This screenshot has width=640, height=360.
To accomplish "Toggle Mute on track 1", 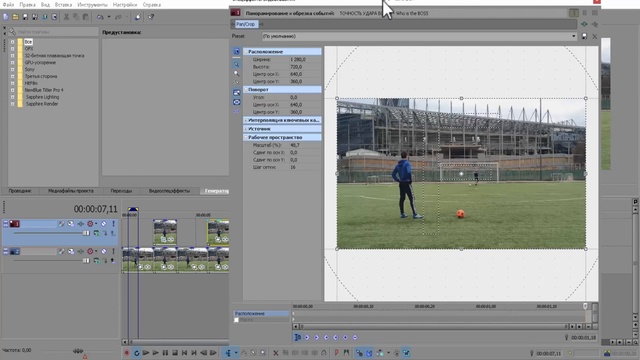I will pos(104,224).
